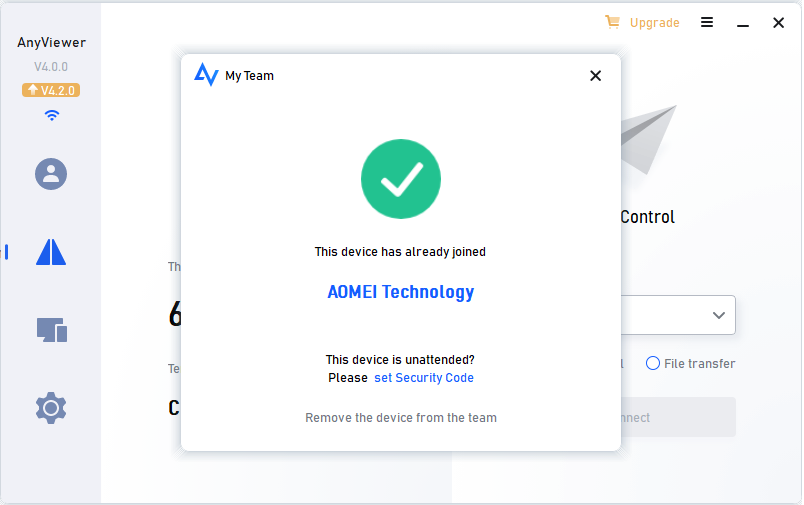Click the V4.2.0 update badge
Image resolution: width=804 pixels, height=505 pixels.
click(50, 90)
